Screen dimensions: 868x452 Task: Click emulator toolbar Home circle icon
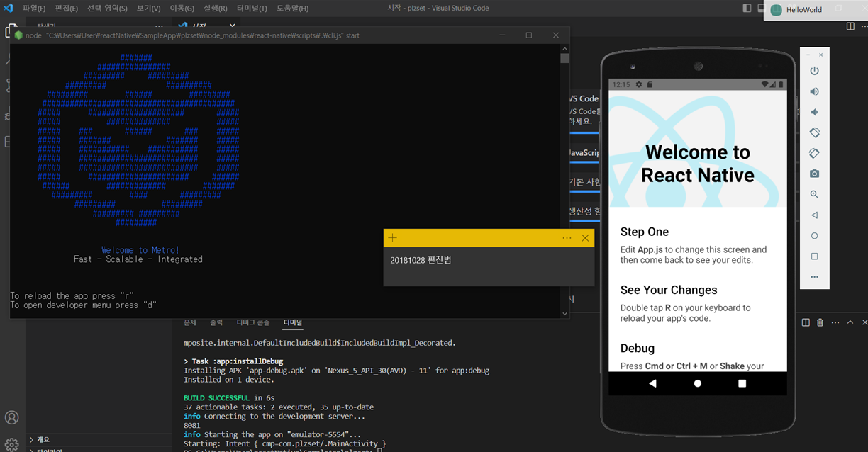tap(814, 235)
